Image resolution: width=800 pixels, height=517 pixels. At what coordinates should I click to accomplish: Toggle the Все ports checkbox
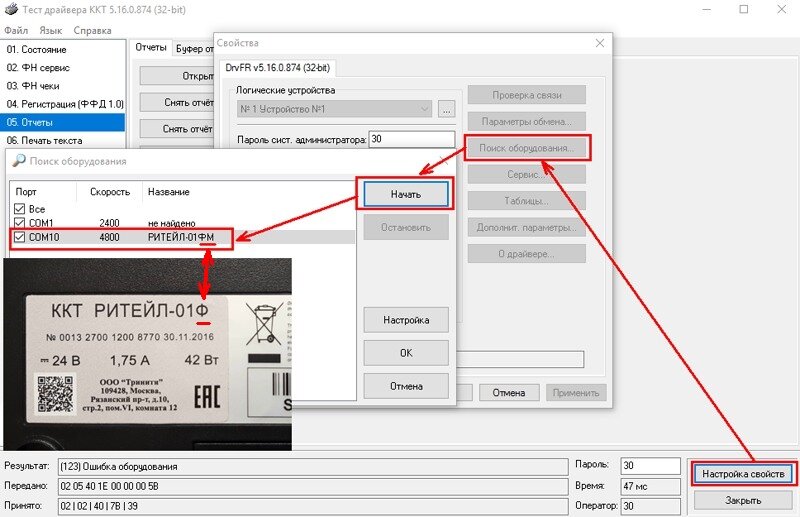[19, 209]
